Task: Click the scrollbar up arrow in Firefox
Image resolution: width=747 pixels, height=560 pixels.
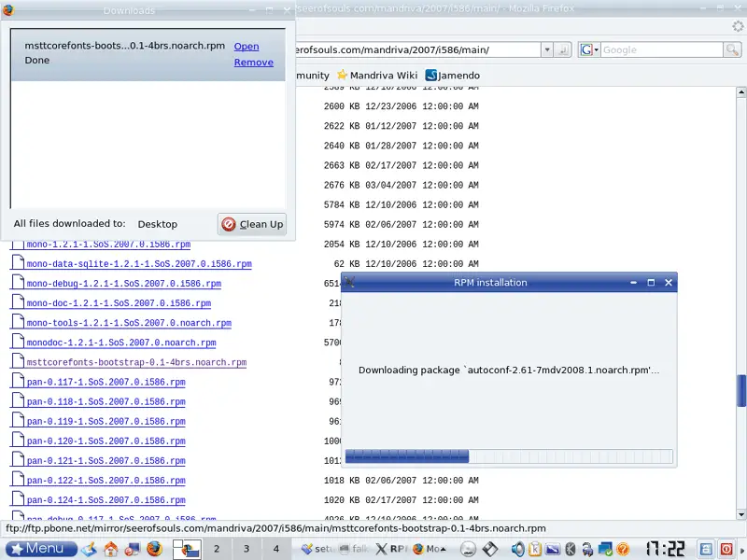Action: click(740, 91)
